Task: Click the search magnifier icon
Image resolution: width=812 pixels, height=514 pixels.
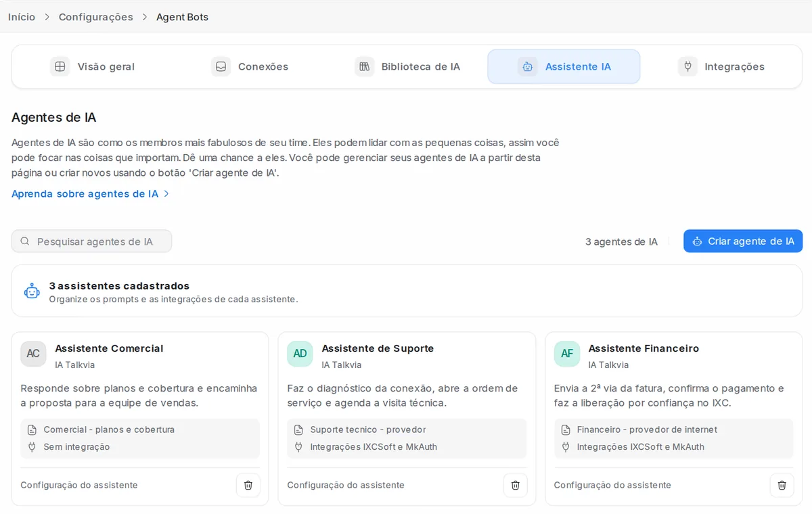Action: (x=25, y=241)
